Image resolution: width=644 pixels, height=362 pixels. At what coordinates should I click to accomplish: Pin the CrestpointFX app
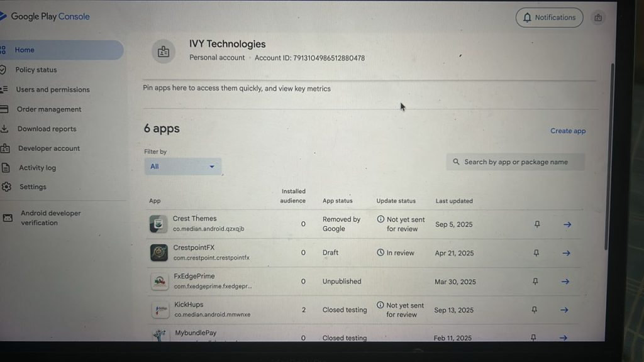536,253
